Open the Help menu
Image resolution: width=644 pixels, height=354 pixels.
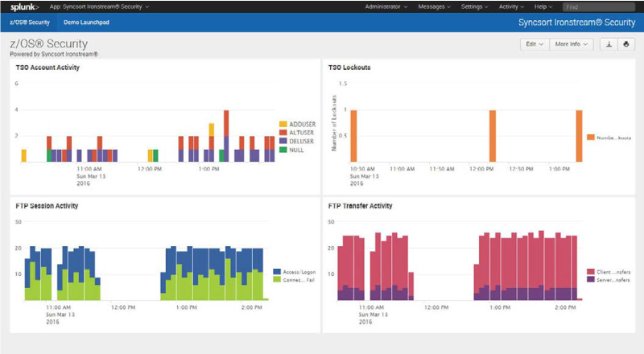click(543, 6)
